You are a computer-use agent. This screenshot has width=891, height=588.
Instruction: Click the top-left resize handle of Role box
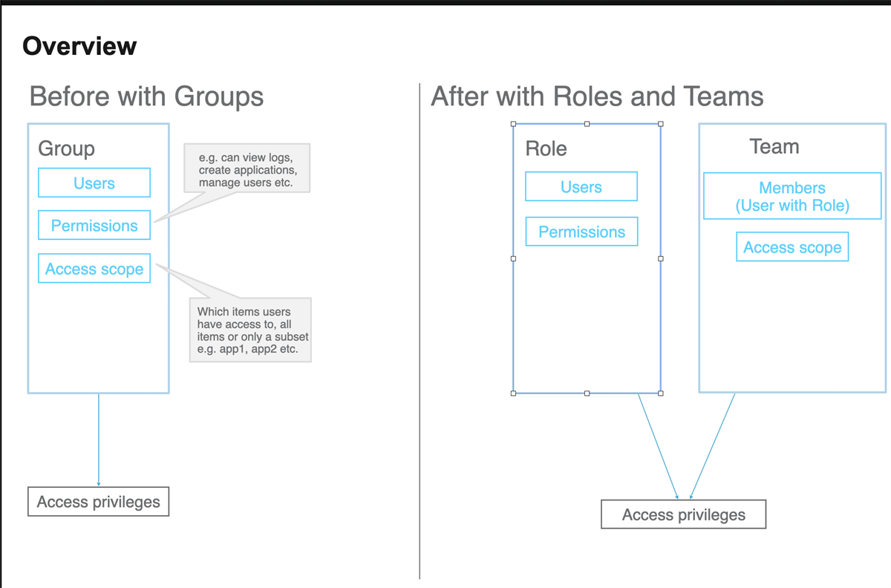(513, 124)
